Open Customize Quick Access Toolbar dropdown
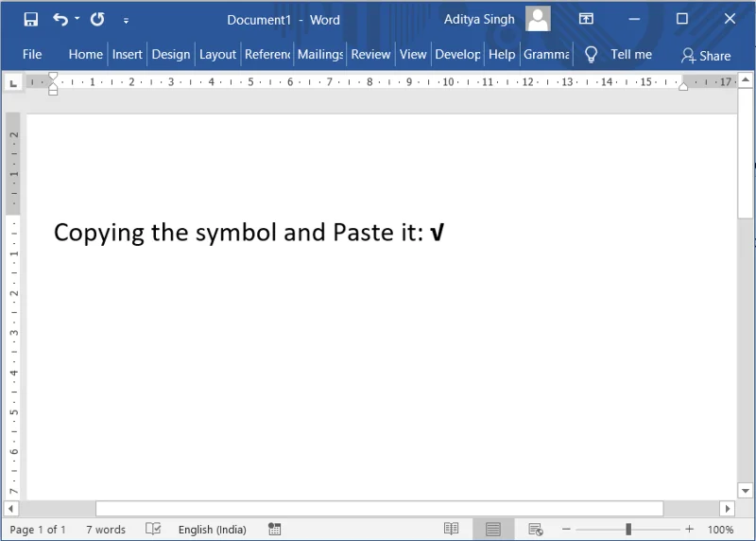The height and width of the screenshot is (541, 756). (126, 20)
